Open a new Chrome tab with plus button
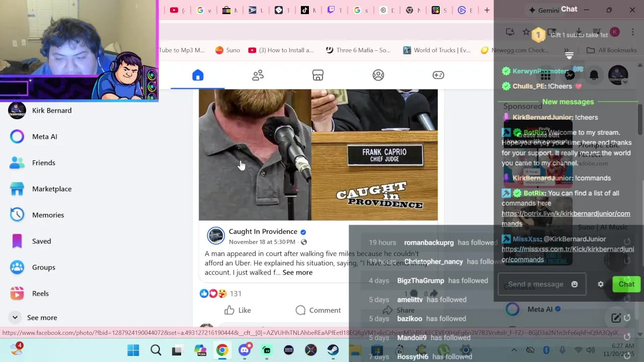 pos(487,10)
